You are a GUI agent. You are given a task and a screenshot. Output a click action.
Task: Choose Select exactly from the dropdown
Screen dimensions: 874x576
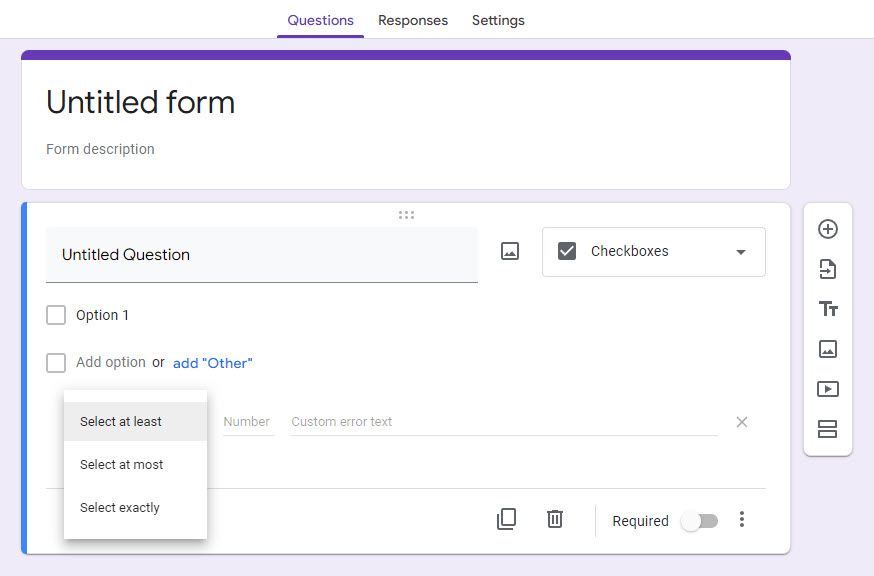click(x=120, y=507)
